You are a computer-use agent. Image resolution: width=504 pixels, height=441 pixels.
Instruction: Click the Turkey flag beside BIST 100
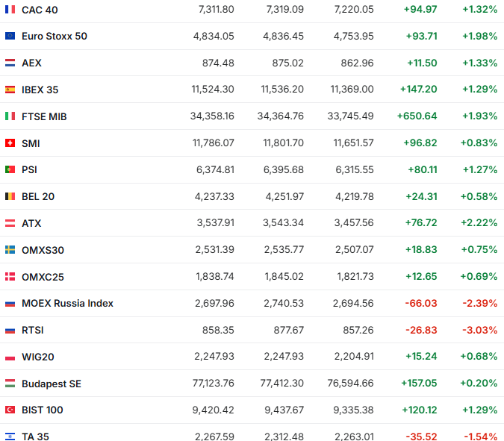[10, 410]
